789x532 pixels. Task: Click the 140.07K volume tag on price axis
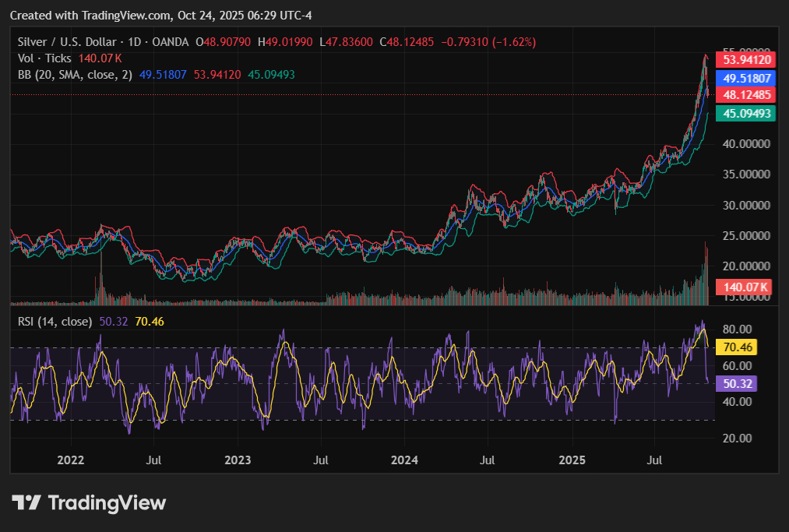click(x=746, y=287)
